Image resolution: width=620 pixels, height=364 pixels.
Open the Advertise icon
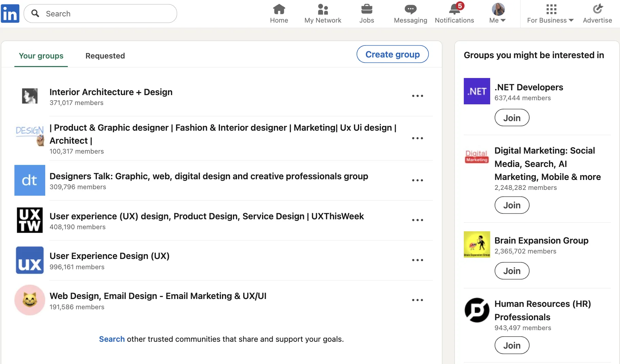[598, 9]
